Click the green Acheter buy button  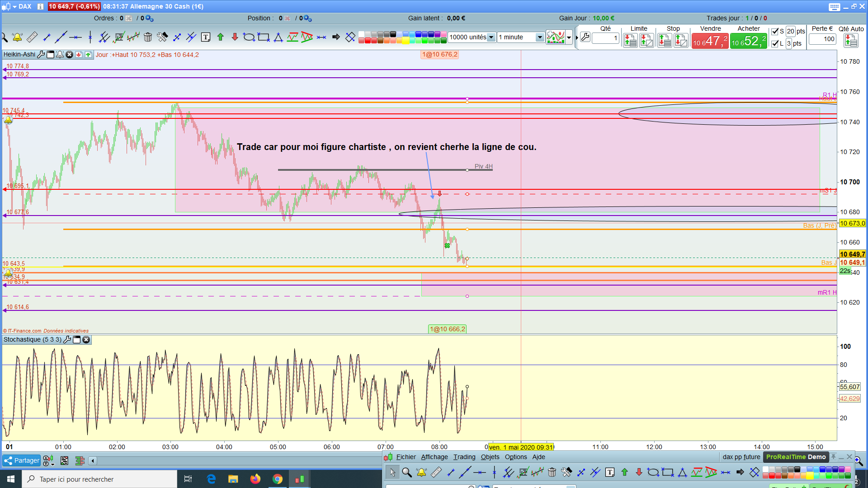tap(748, 41)
